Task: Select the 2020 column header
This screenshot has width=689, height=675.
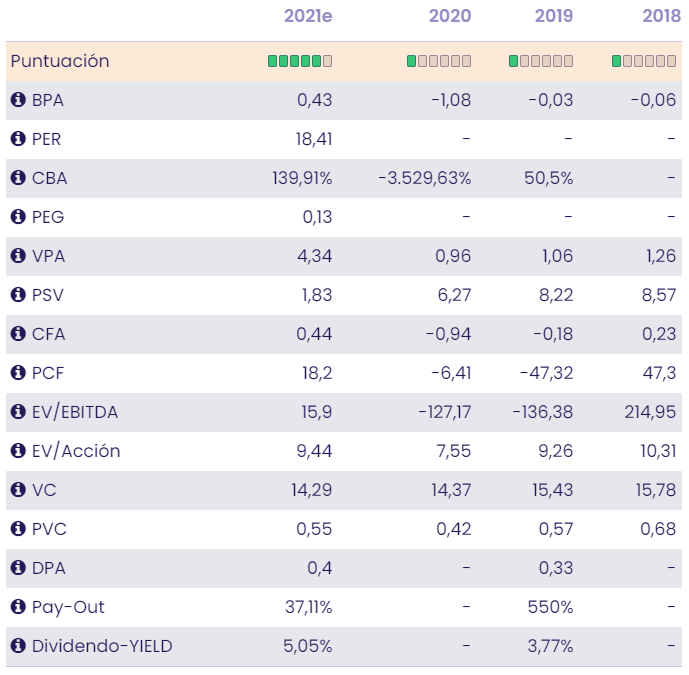Action: tap(450, 16)
